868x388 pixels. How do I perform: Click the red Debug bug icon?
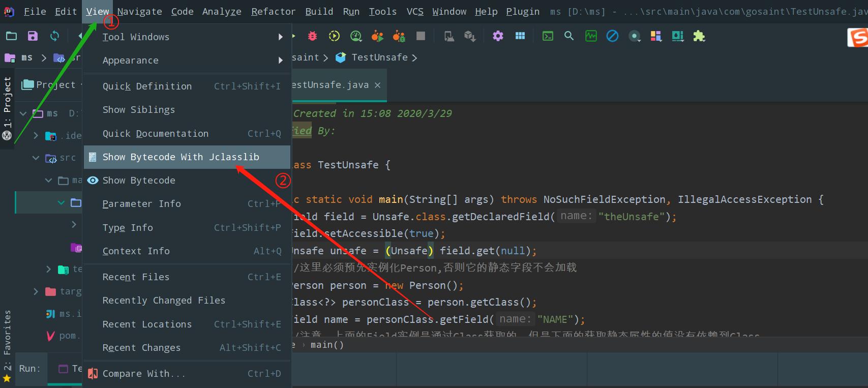pyautogui.click(x=312, y=36)
